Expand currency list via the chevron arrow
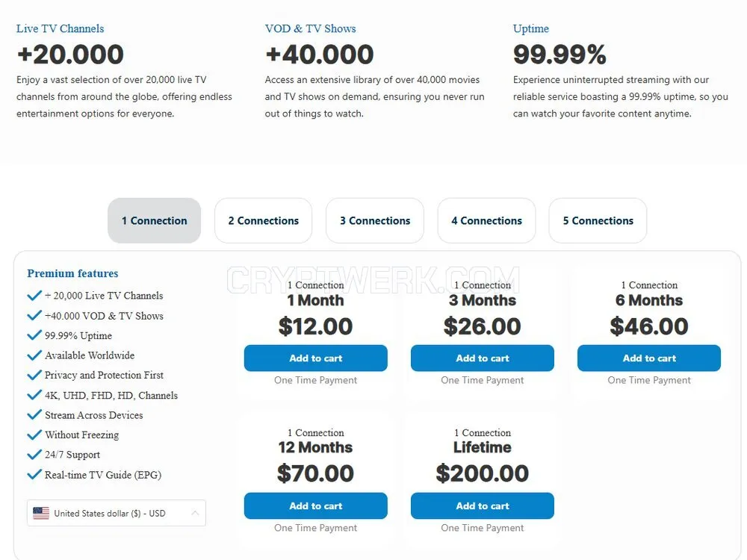 195,513
